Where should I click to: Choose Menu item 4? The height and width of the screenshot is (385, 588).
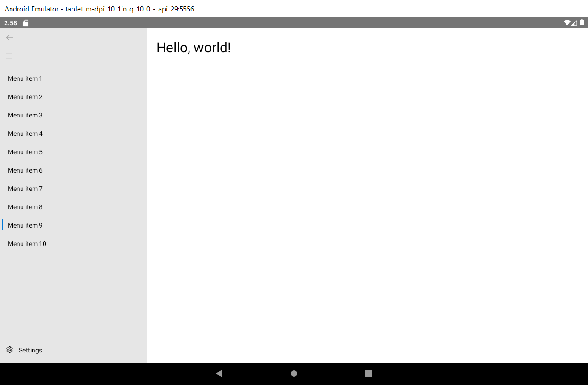[x=25, y=134]
